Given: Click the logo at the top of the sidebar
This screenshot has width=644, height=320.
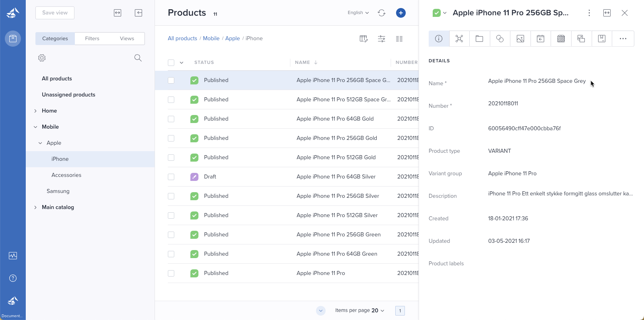Looking at the screenshot, I should pos(13,13).
